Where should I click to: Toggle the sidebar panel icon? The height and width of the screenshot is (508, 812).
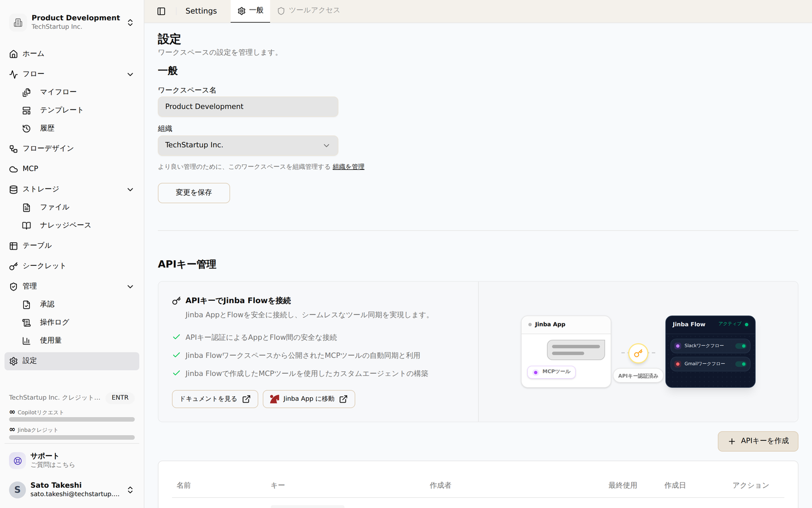[161, 11]
